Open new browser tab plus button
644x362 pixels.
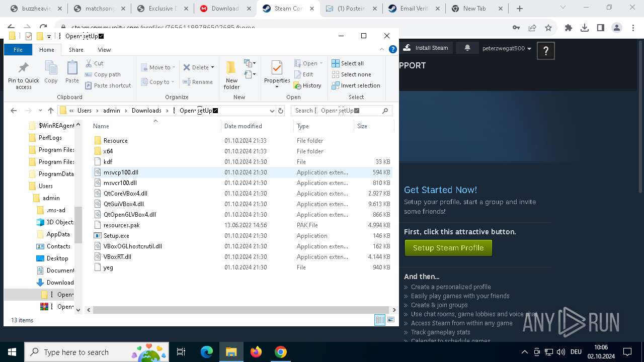pyautogui.click(x=520, y=9)
